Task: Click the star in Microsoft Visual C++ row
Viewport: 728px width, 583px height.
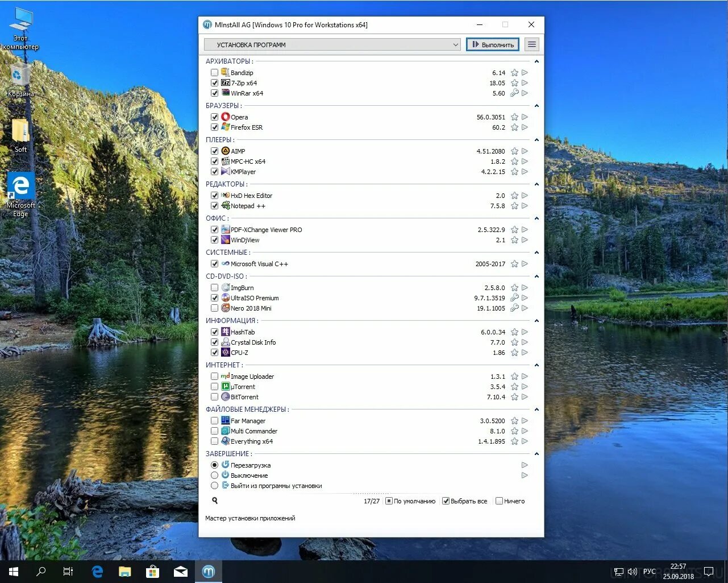Action: coord(514,264)
